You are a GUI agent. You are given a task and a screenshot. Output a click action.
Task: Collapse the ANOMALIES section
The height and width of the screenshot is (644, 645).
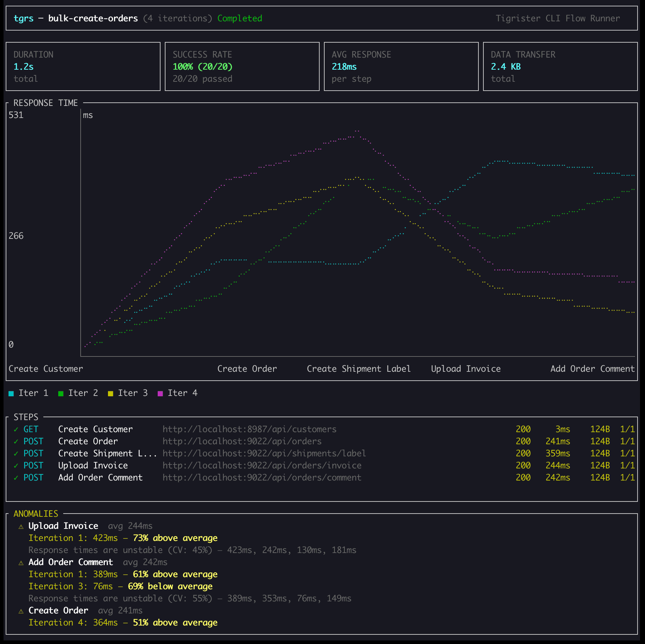point(36,514)
